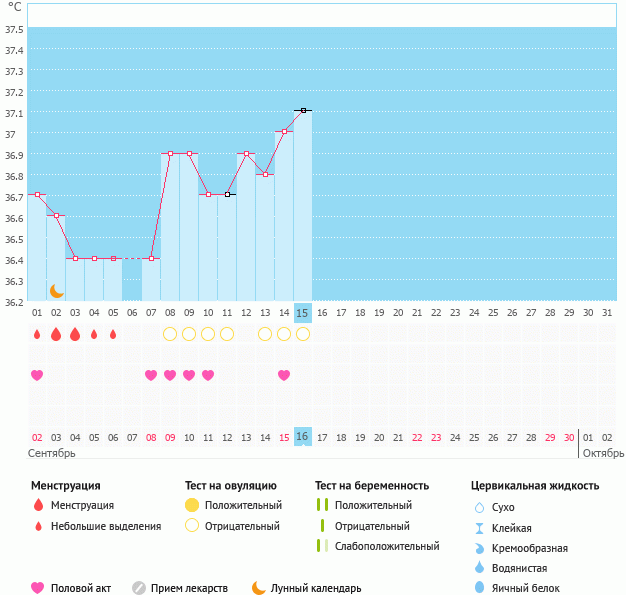Select the temperature point at 37.1 on day 15
The height and width of the screenshot is (595, 626).
(x=303, y=110)
